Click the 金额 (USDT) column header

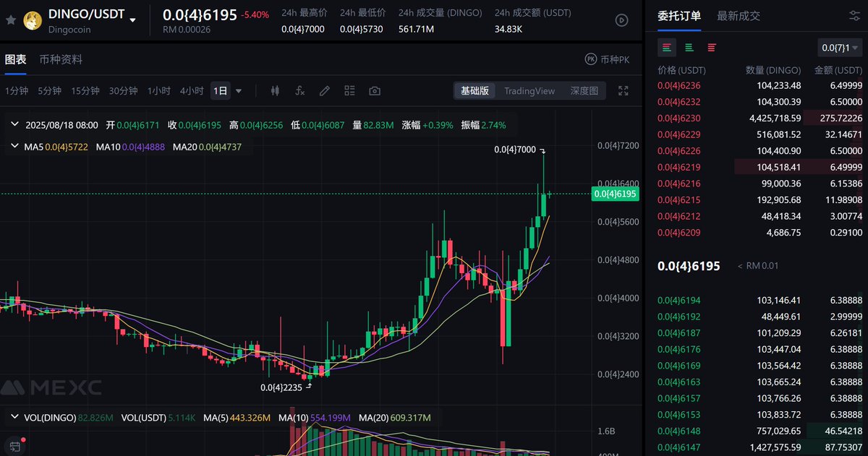point(838,70)
